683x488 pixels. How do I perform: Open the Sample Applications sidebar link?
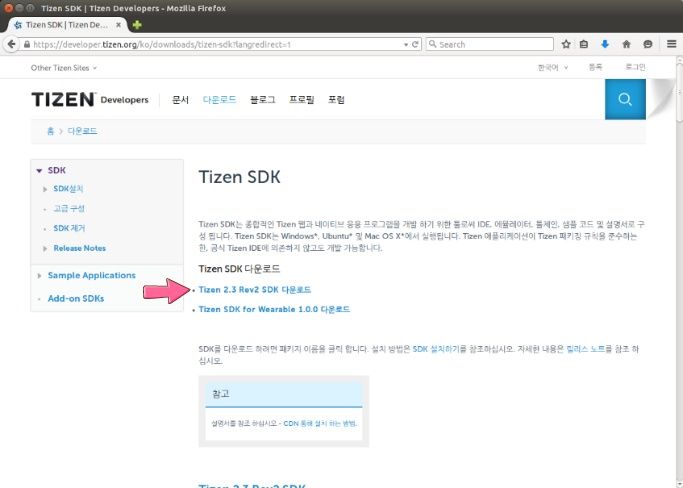point(91,275)
